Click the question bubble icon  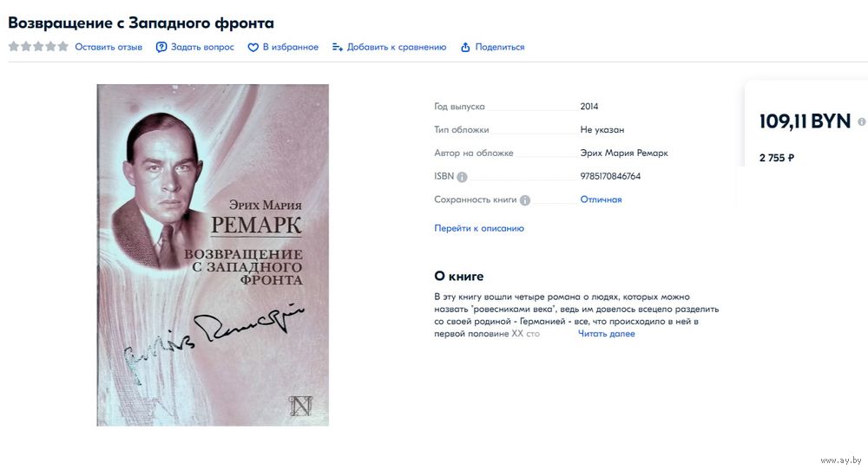pyautogui.click(x=161, y=48)
